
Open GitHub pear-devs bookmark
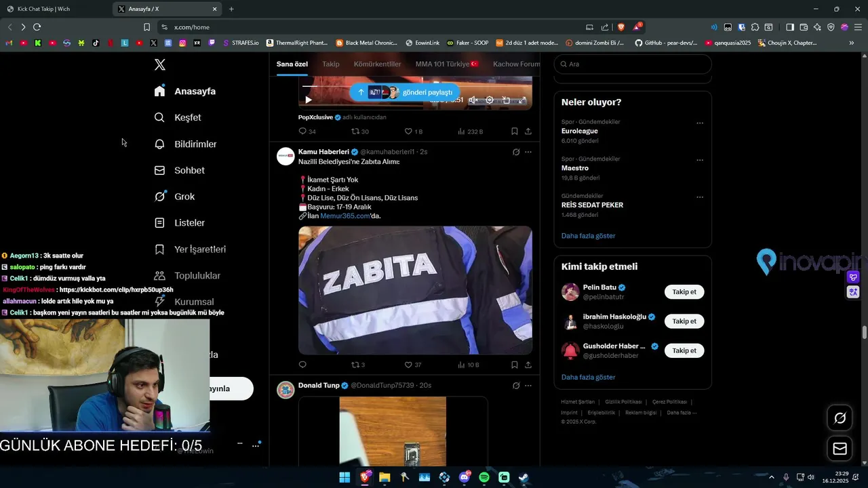(x=666, y=43)
